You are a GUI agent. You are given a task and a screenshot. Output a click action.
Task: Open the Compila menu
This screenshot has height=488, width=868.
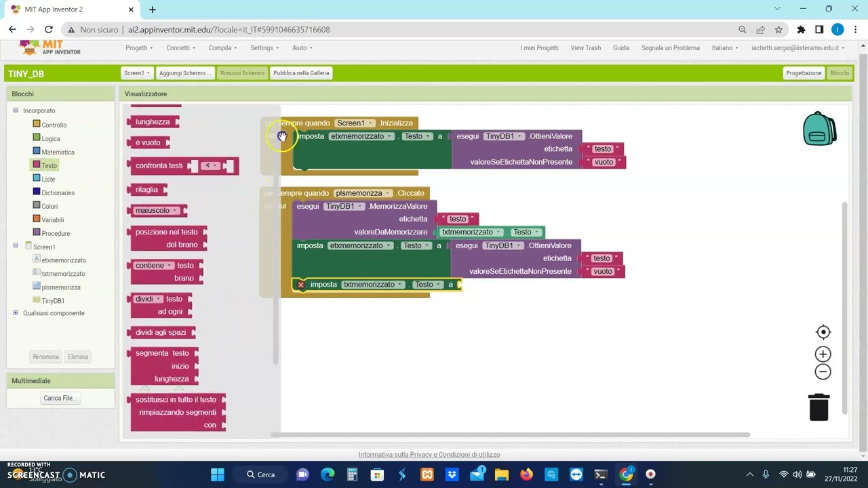(x=223, y=48)
